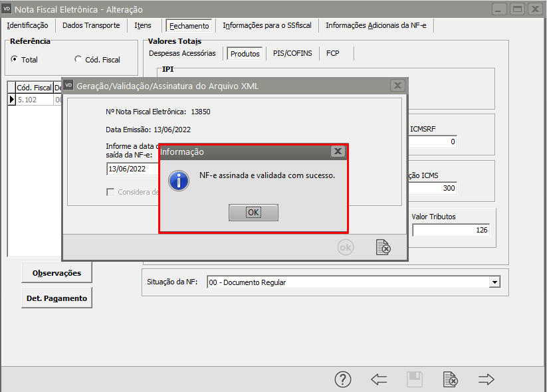The height and width of the screenshot is (392, 547).
Task: Click the cancel document icon in bottom toolbar
Action: (451, 379)
